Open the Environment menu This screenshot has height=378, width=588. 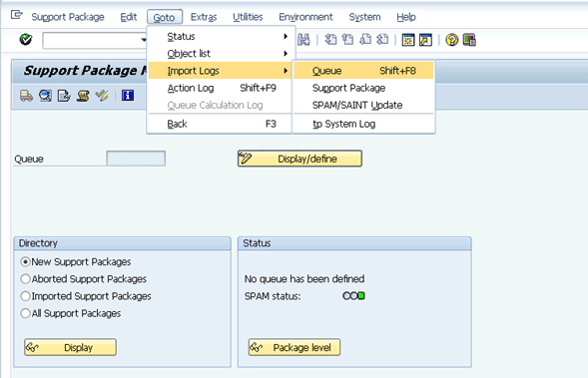305,17
